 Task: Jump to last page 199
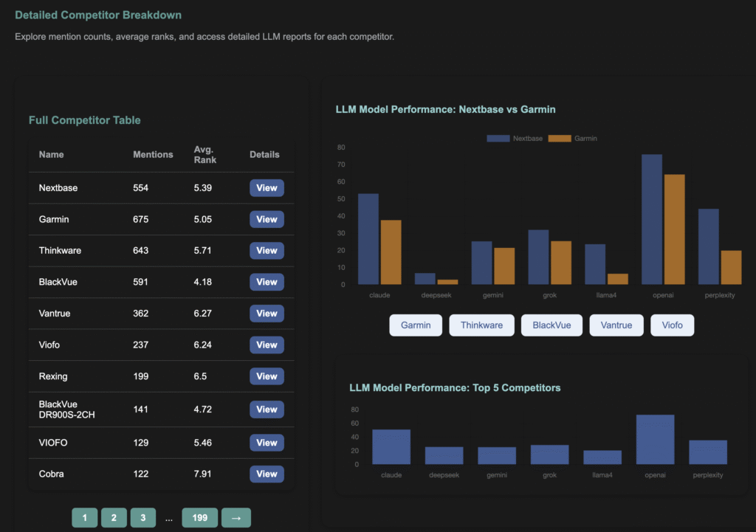[199, 517]
